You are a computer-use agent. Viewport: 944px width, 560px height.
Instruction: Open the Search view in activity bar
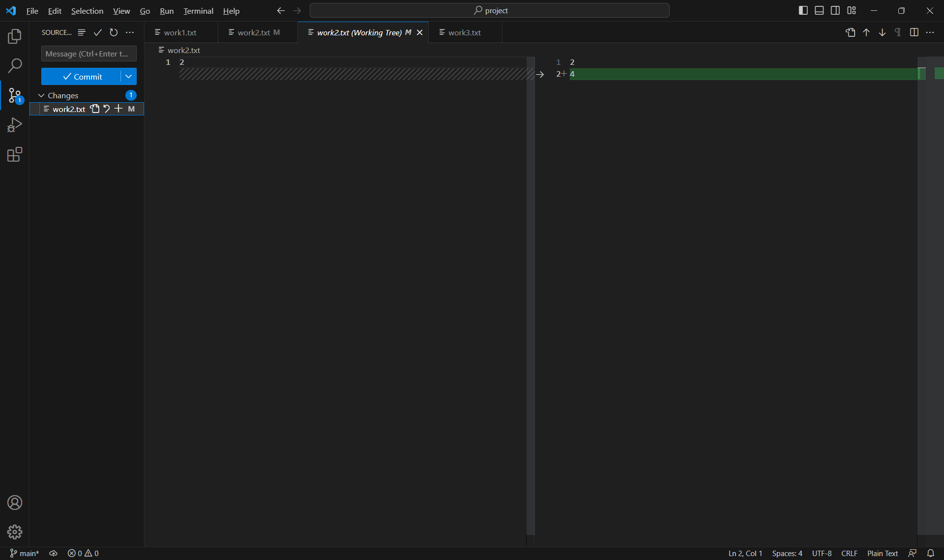pyautogui.click(x=15, y=65)
